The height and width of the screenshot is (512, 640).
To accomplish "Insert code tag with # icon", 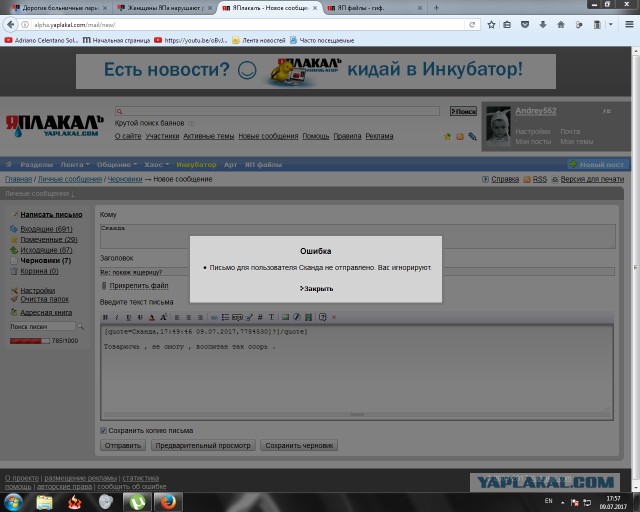I will click(x=260, y=317).
